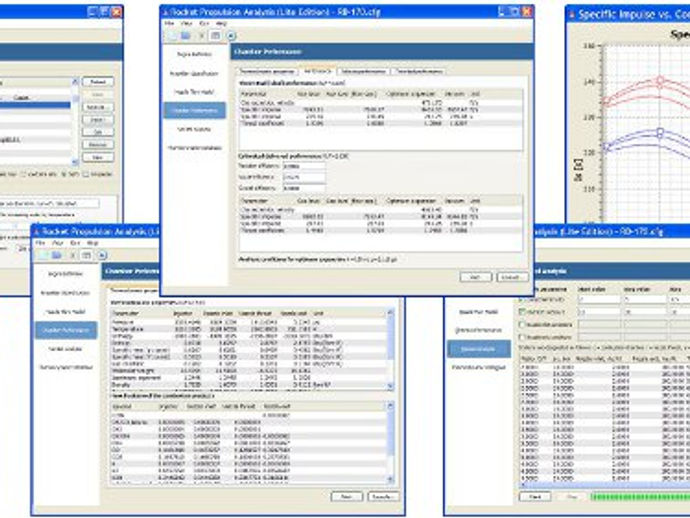The height and width of the screenshot is (518, 690).
Task: Click table-layout icon in front window toolbar
Action: [216, 36]
